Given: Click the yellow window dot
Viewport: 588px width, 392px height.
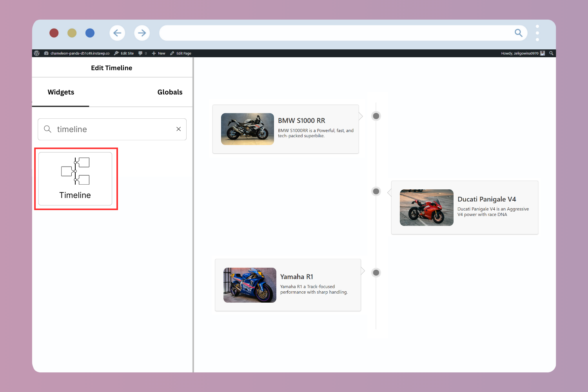Looking at the screenshot, I should pos(72,33).
